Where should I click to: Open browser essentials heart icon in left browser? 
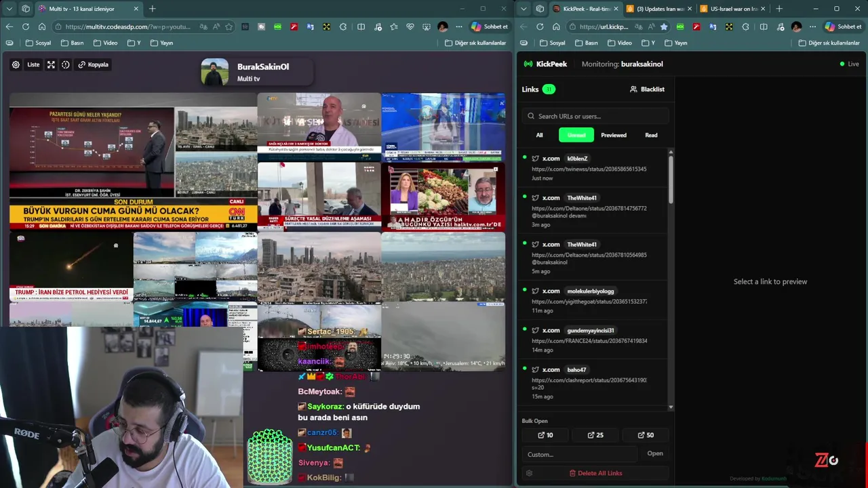pos(410,26)
